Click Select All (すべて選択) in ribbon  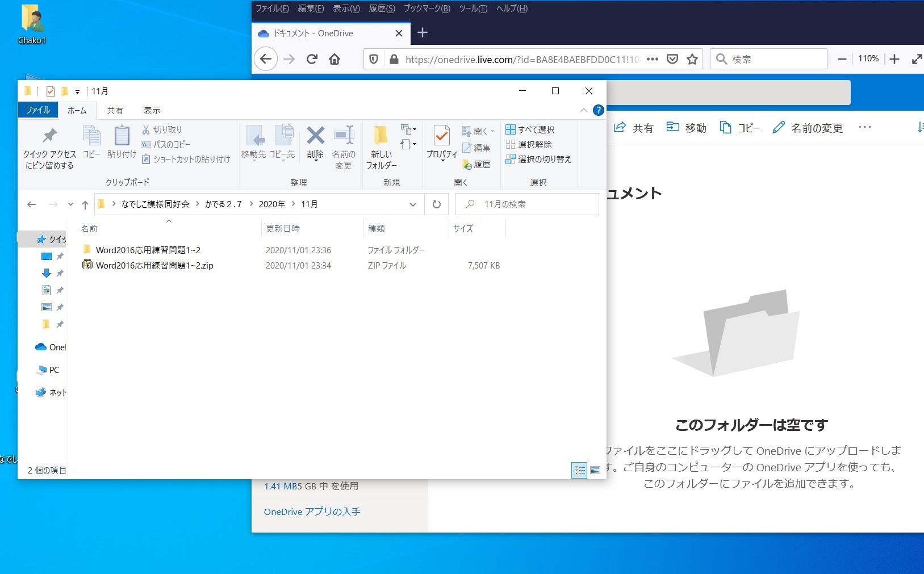[x=530, y=129]
